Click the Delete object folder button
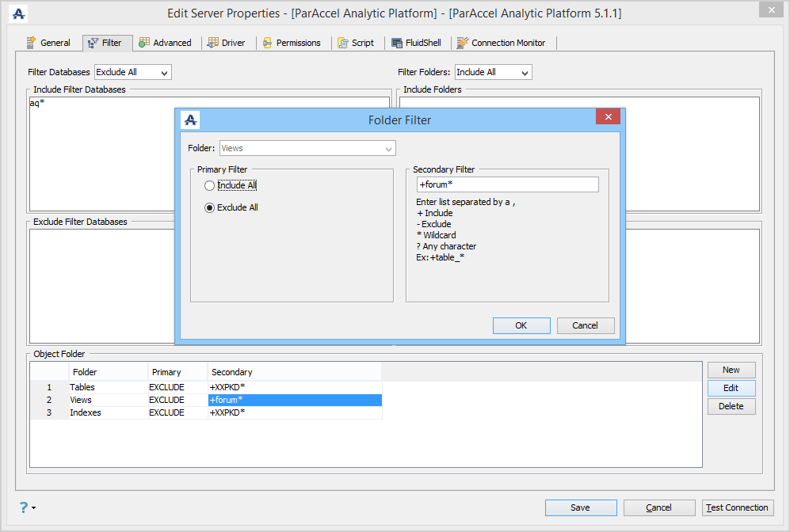The width and height of the screenshot is (790, 532). point(731,406)
